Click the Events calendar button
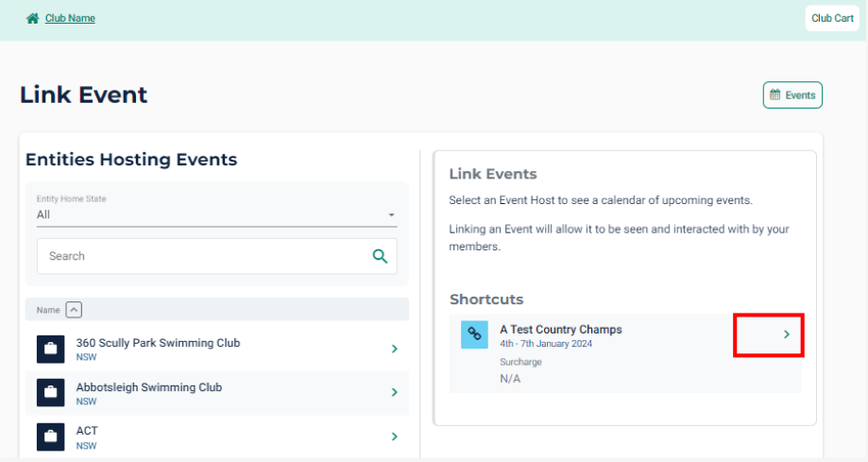Screen dimensions: 868x462 792,95
